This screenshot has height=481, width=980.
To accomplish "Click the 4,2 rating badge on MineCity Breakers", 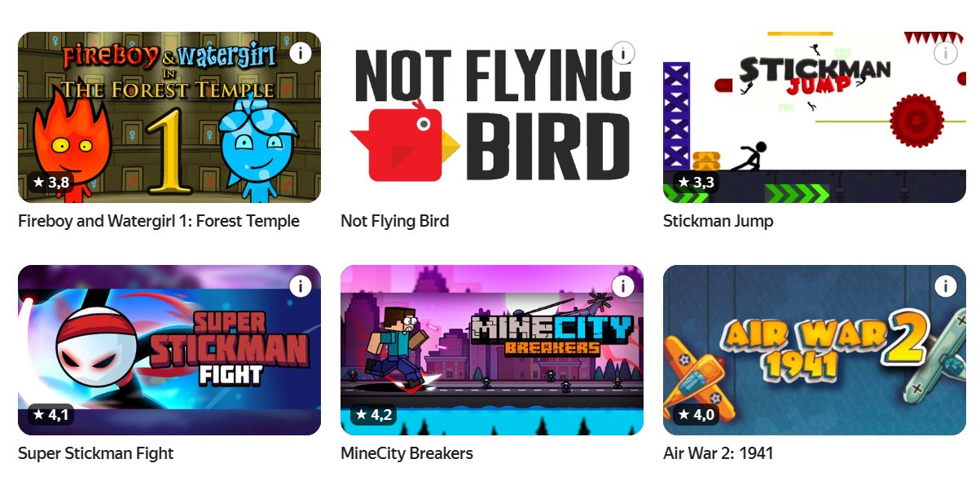I will (x=373, y=414).
